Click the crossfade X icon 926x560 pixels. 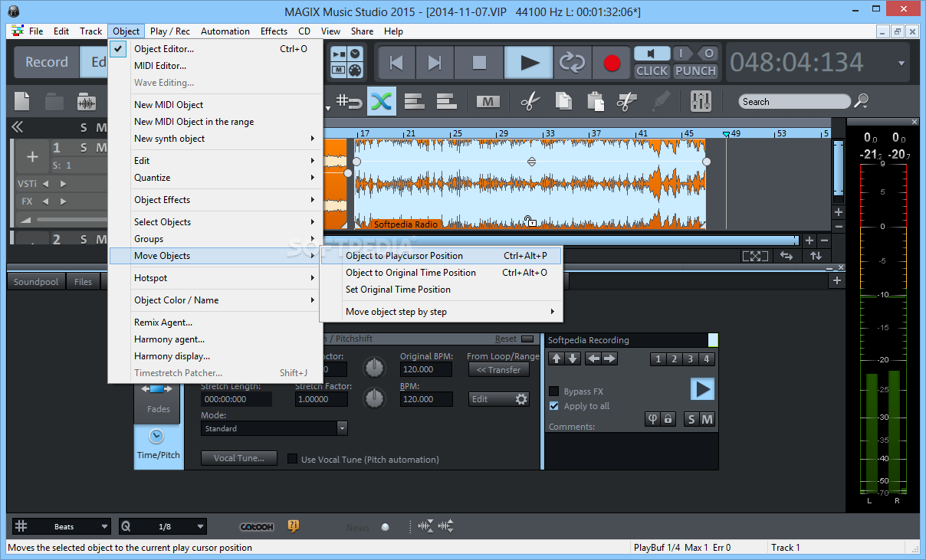pyautogui.click(x=381, y=101)
